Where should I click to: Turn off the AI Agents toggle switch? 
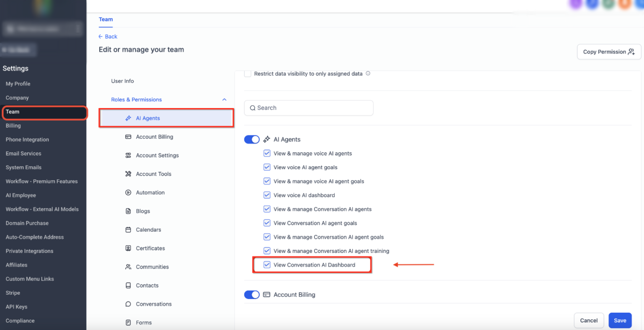coord(252,139)
